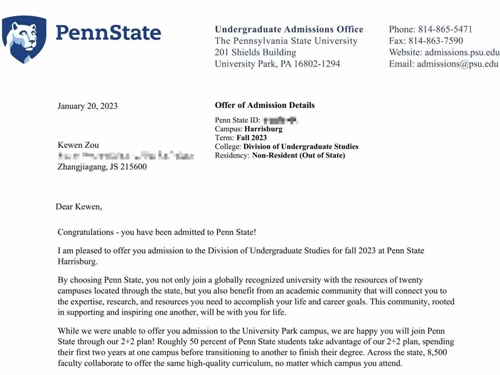
Task: Click the blurred Penn State ID value
Action: [x=280, y=120]
